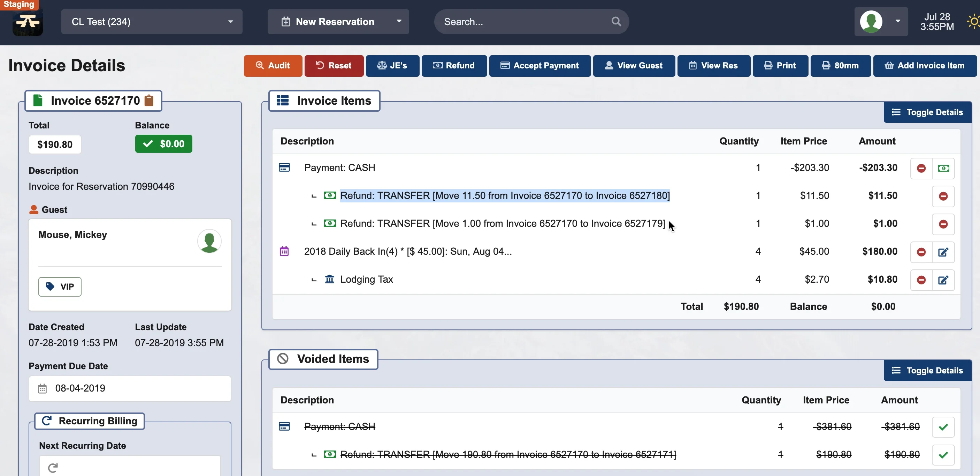Click the Add Invoice Item button
Image resolution: width=980 pixels, height=476 pixels.
pyautogui.click(x=925, y=66)
